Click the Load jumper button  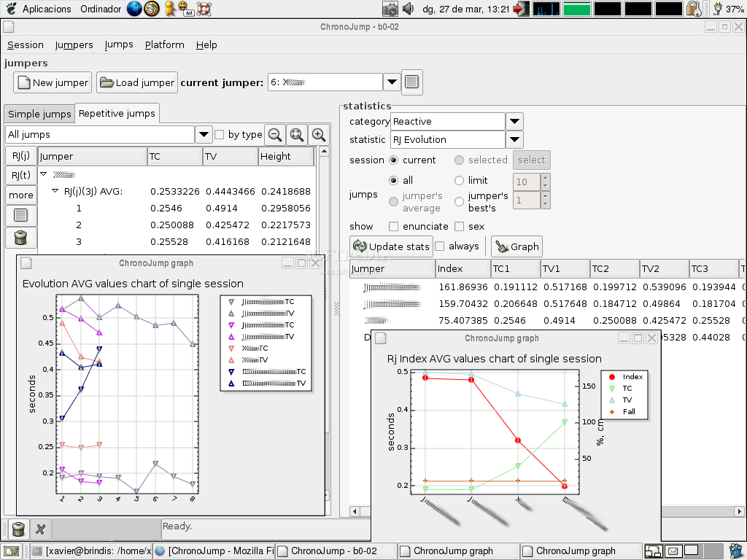point(137,82)
